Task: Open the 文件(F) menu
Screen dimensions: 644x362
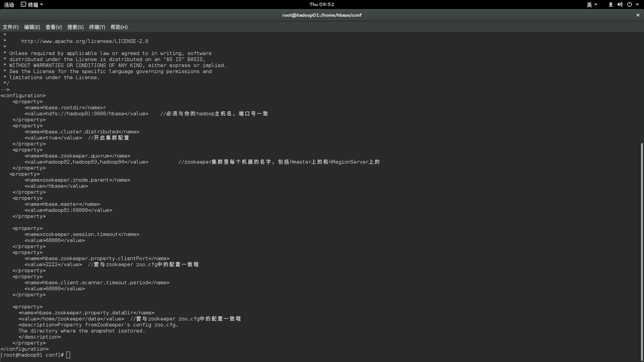Action: 11,27
